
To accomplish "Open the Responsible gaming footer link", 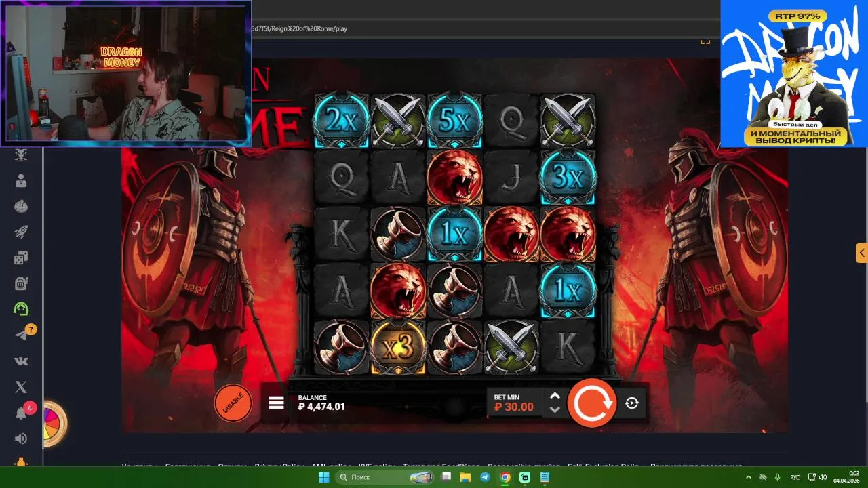I will [x=524, y=466].
